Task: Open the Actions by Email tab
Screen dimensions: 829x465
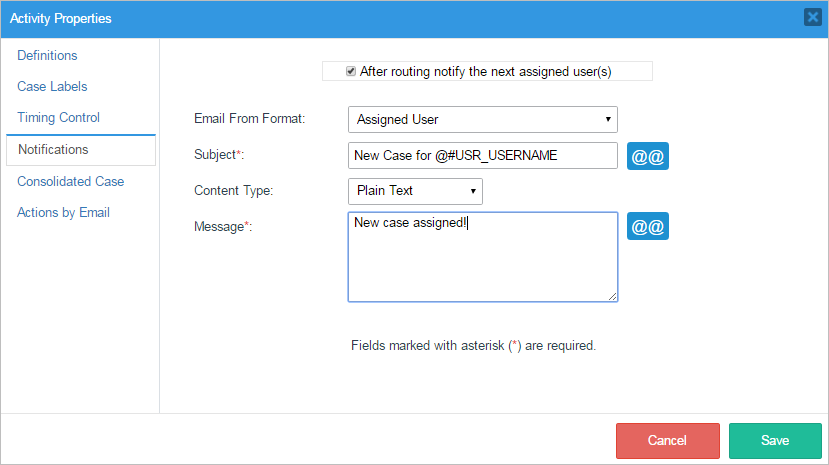Action: click(x=63, y=213)
